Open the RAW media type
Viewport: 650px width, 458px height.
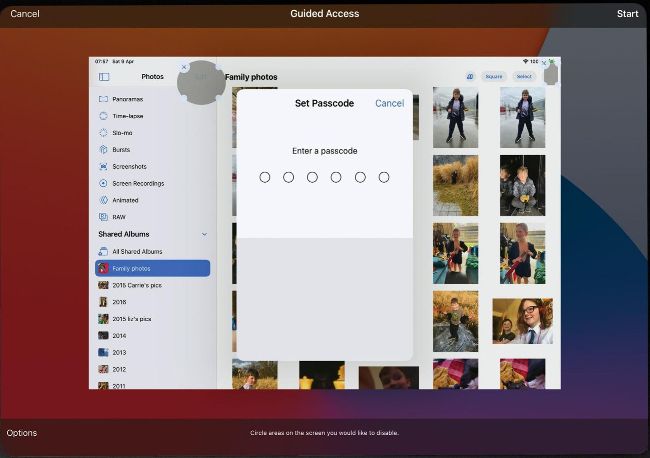point(118,217)
